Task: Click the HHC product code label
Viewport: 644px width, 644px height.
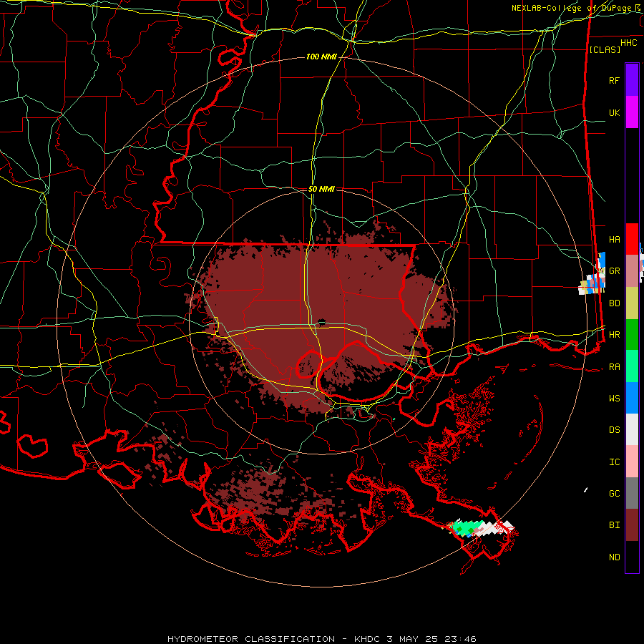Action: (628, 43)
